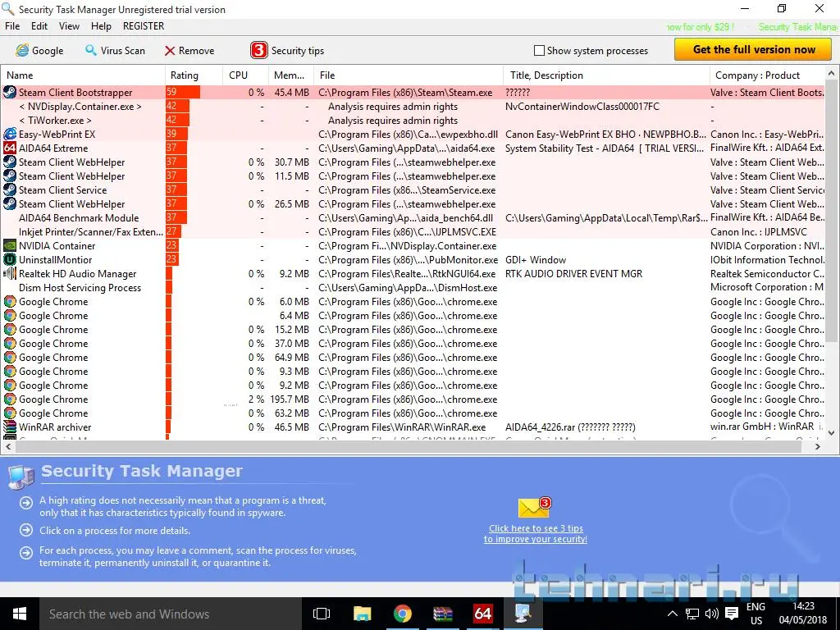This screenshot has height=630, width=840.
Task: Click the Steam icon of Steam Client Bootstrapper
Action: coord(10,92)
